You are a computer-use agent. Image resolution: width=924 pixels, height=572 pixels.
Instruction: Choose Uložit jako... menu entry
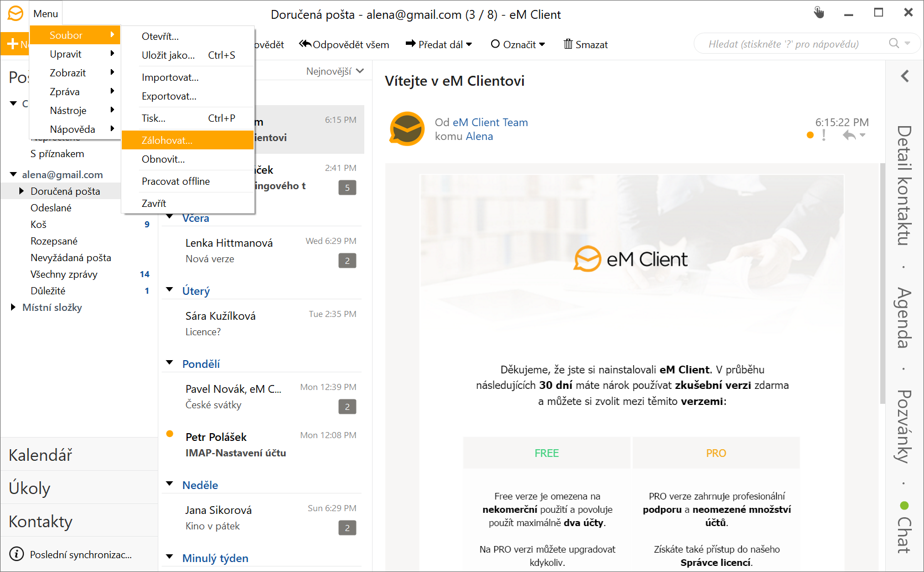188,55
